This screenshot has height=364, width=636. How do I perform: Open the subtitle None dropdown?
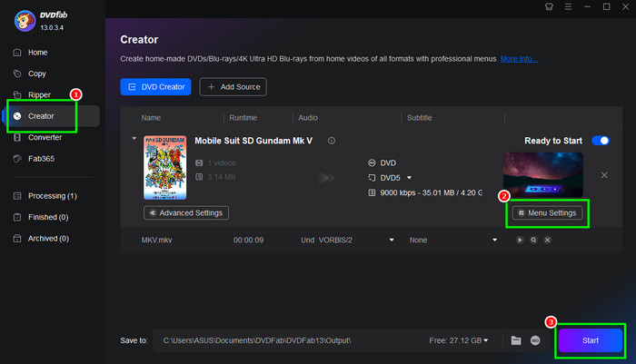click(495, 240)
